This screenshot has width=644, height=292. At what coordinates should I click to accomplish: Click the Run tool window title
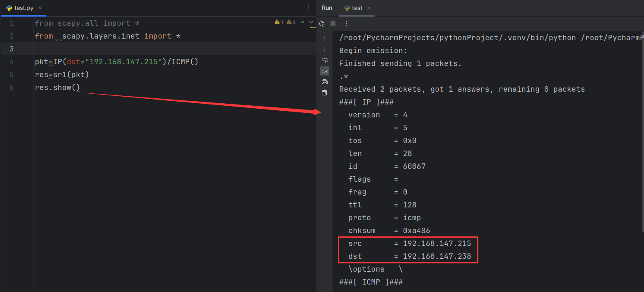(327, 8)
